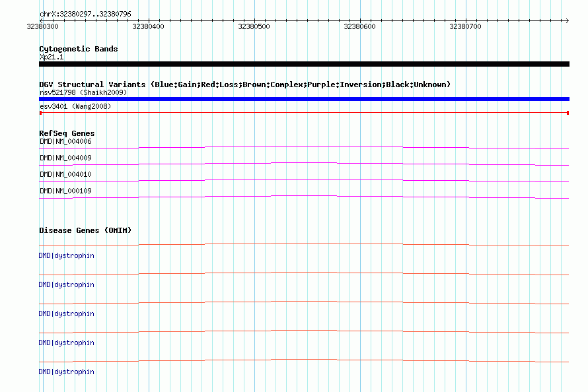Open the DMD|NM_000109 transcript label
The height and width of the screenshot is (392, 588).
click(x=65, y=191)
